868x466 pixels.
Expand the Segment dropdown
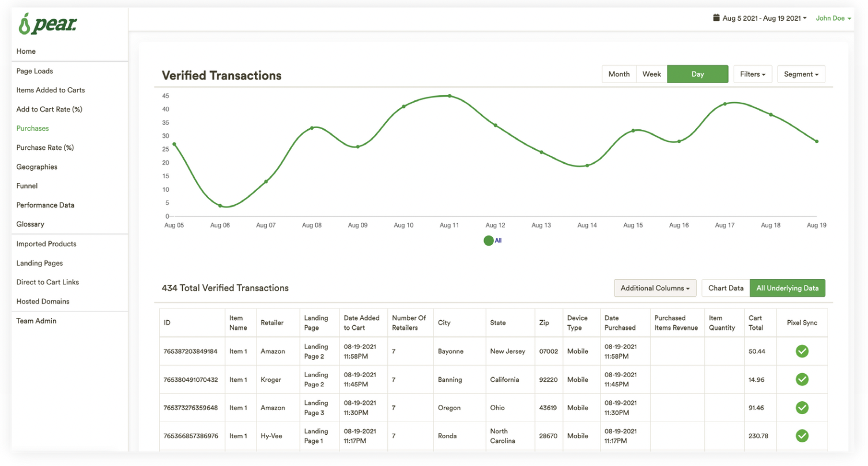801,74
